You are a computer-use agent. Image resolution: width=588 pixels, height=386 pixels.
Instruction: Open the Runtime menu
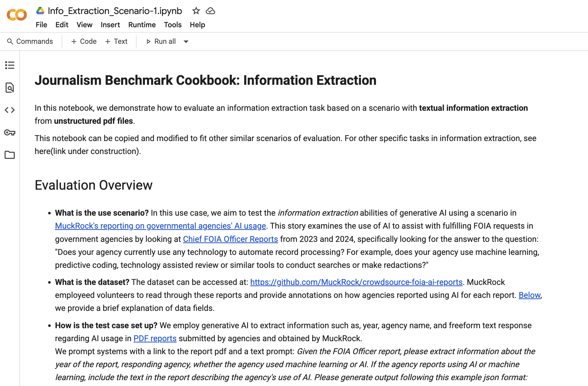tap(142, 25)
